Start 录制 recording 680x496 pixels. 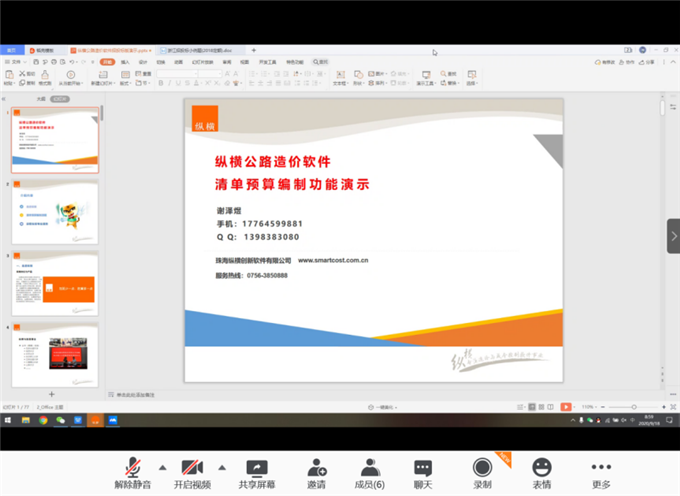click(482, 473)
